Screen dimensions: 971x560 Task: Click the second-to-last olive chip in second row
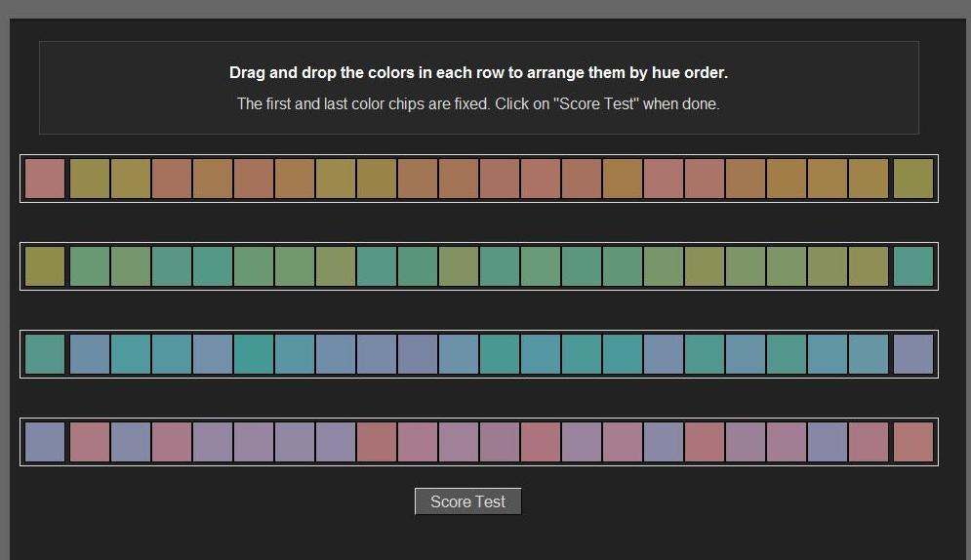(x=869, y=266)
